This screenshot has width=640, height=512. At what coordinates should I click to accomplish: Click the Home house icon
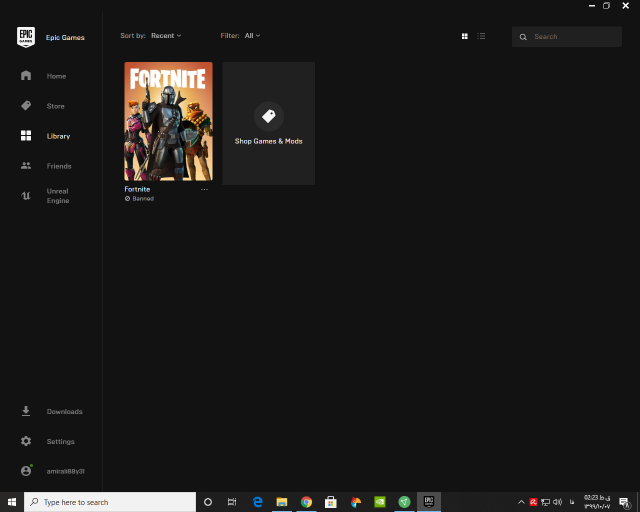pos(26,76)
